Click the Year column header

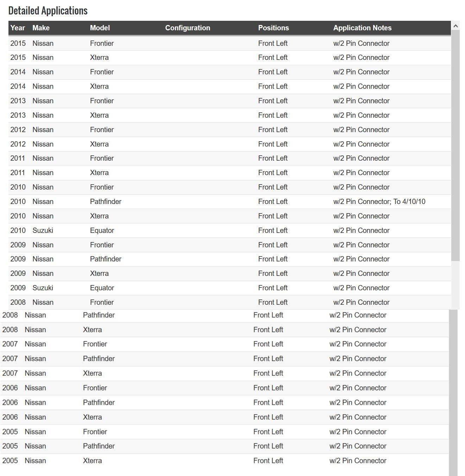pyautogui.click(x=18, y=28)
